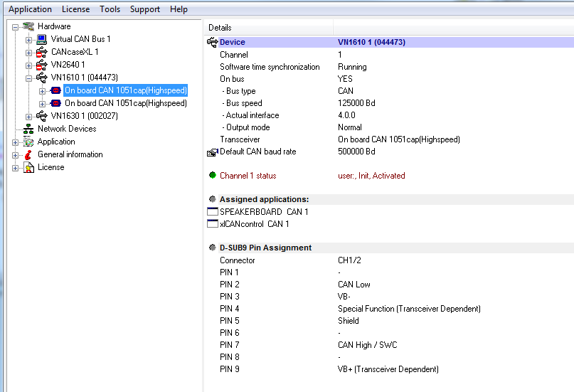Click the License document icon

point(28,167)
